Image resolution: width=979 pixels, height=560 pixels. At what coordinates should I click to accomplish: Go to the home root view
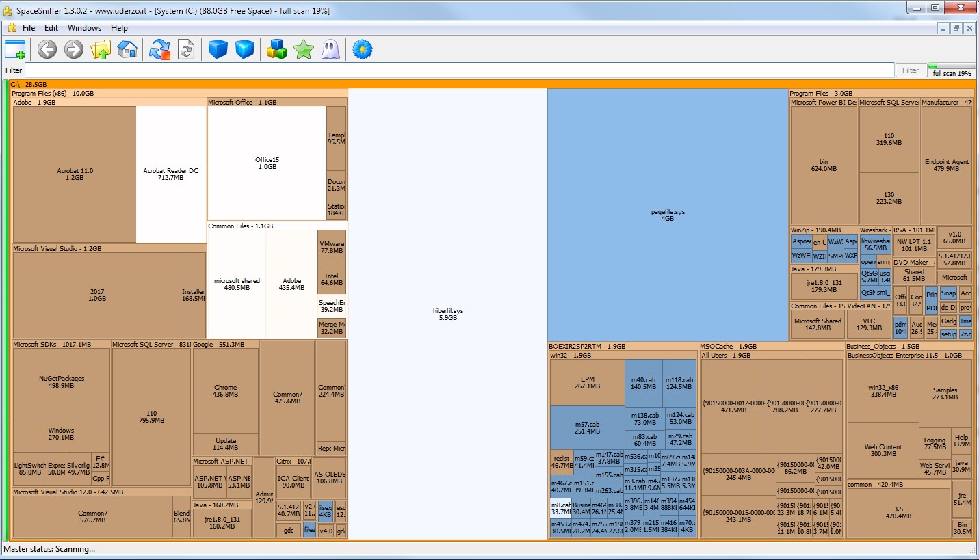point(127,49)
